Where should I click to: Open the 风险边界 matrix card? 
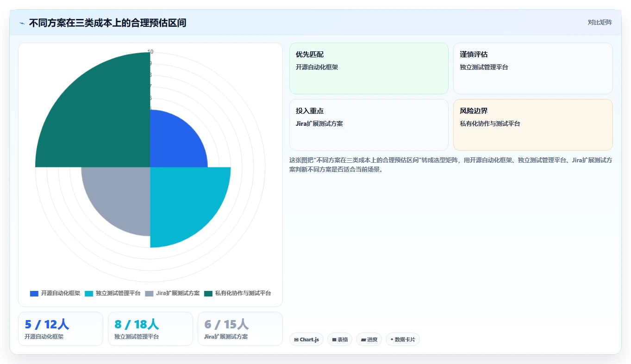tap(533, 125)
